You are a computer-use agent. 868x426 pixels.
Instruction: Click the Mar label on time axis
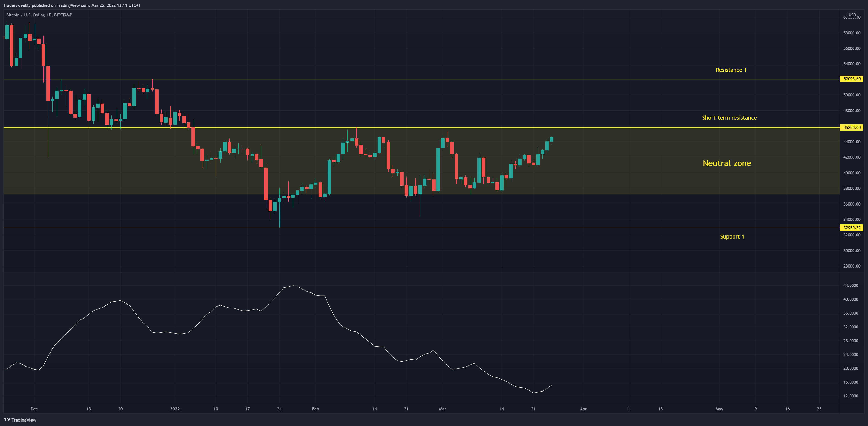tap(443, 409)
